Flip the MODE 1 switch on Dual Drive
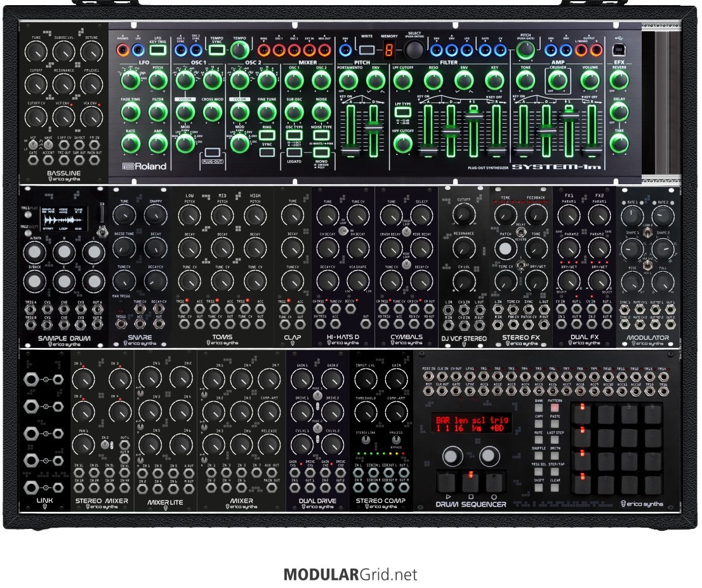Screen dimensions: 702x588 pyautogui.click(x=317, y=396)
